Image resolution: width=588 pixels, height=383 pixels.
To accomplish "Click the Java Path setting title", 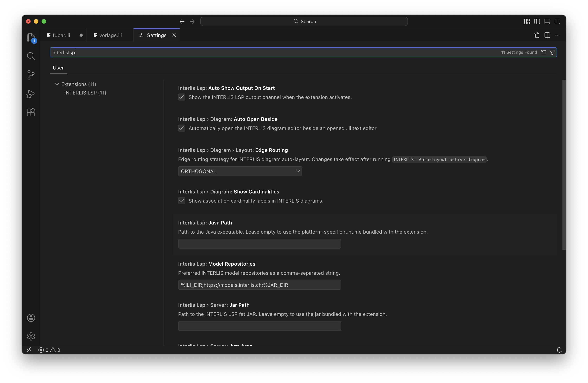I will coord(205,223).
